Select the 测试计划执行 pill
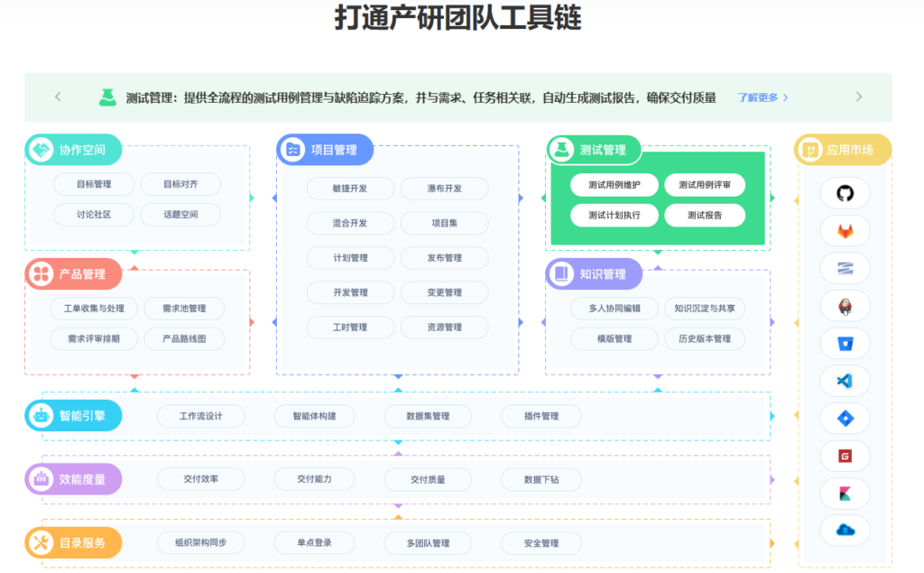Viewport: 924px width, 573px height. tap(614, 215)
